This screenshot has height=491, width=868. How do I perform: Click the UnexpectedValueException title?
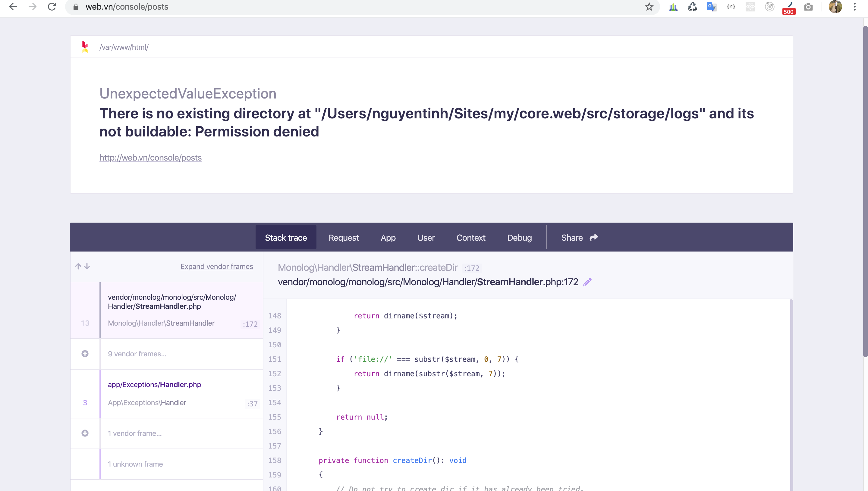188,93
